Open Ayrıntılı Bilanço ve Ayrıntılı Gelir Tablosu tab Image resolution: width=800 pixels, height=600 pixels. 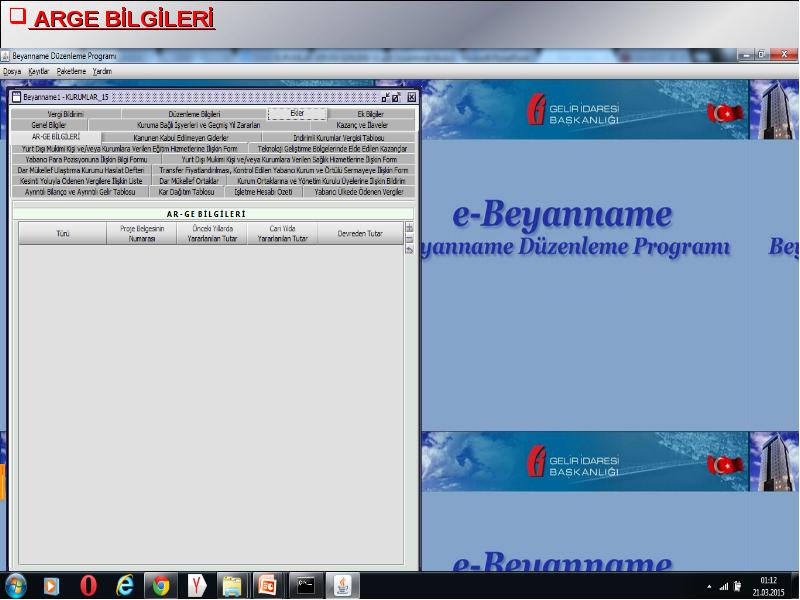tap(80, 192)
